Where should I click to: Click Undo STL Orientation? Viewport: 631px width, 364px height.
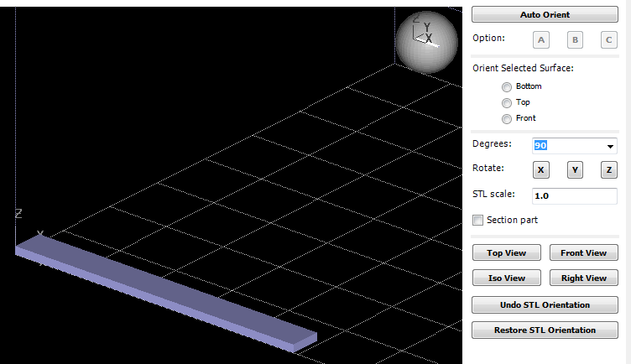click(x=545, y=305)
